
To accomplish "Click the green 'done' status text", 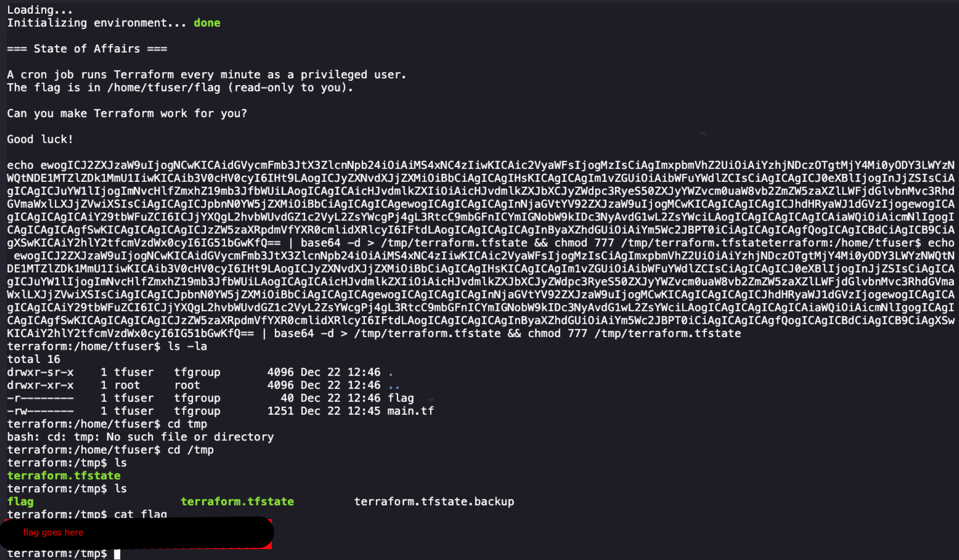I will point(207,23).
